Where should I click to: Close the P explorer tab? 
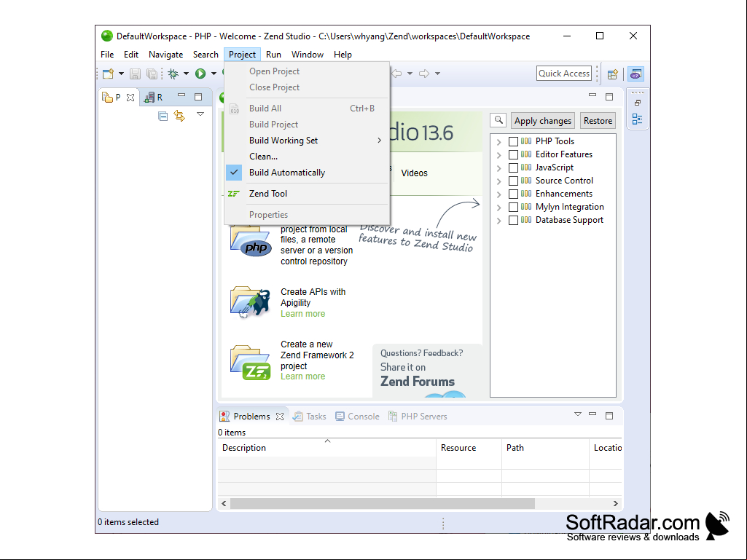point(130,98)
